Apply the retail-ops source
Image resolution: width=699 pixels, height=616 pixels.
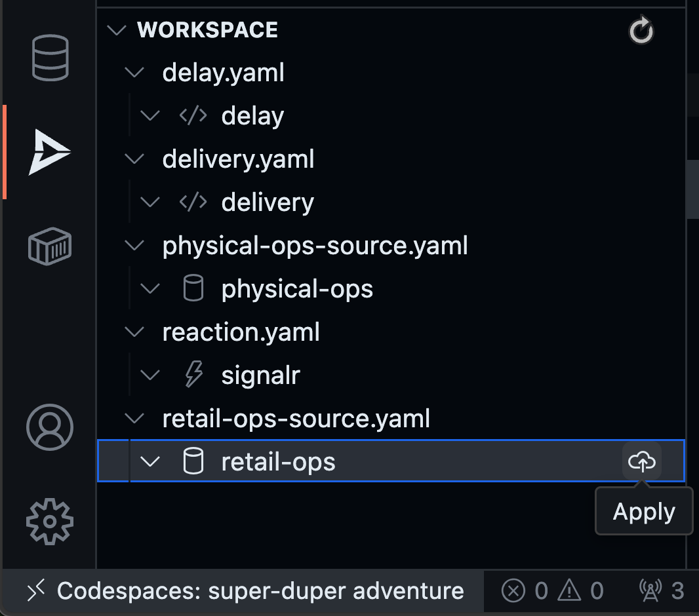coord(641,461)
